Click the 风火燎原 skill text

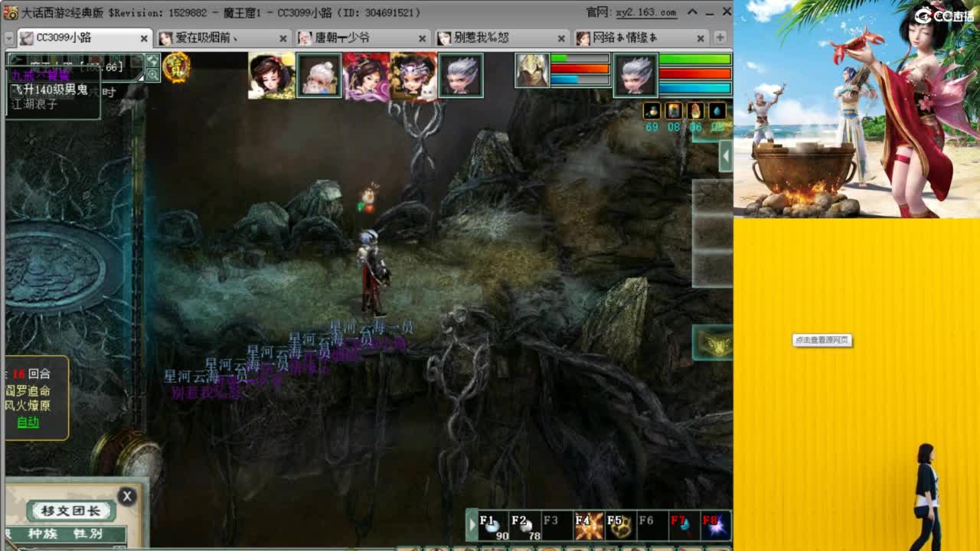pos(28,406)
